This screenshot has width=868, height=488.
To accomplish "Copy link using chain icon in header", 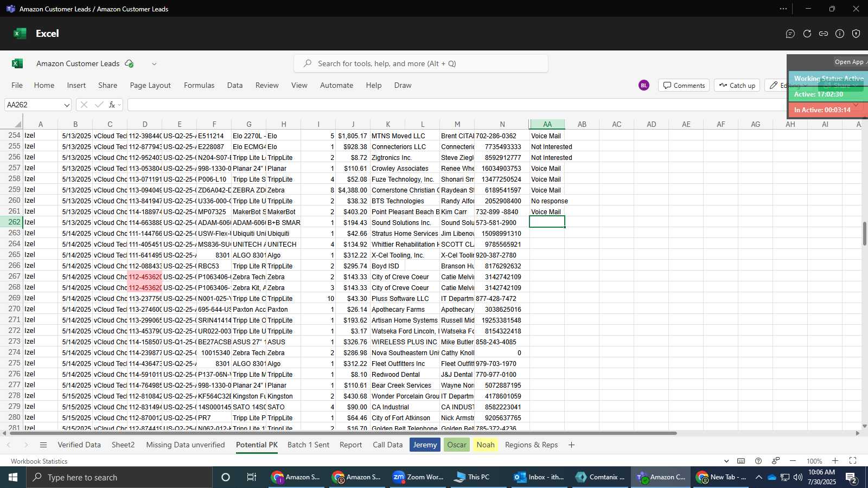I will click(x=824, y=34).
